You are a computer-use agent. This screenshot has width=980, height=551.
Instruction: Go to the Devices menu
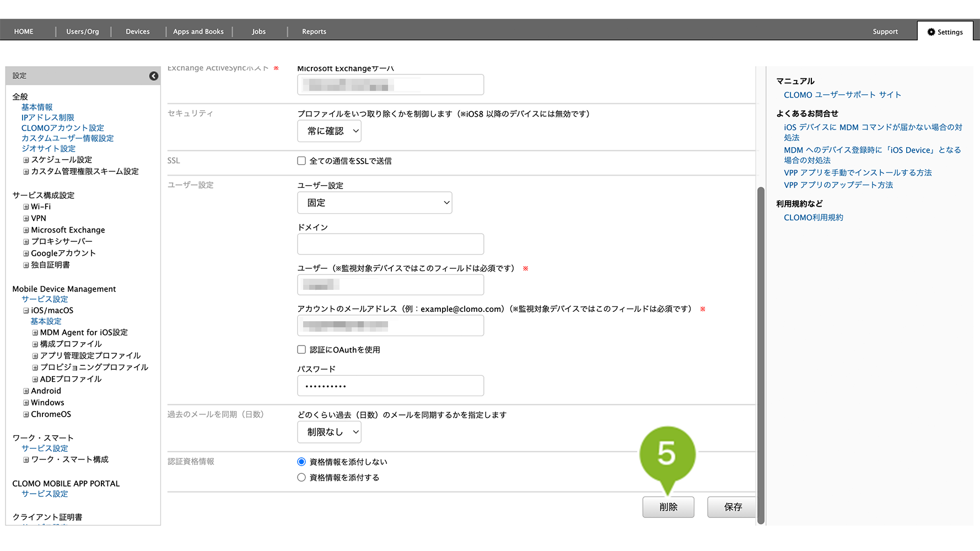pos(137,32)
